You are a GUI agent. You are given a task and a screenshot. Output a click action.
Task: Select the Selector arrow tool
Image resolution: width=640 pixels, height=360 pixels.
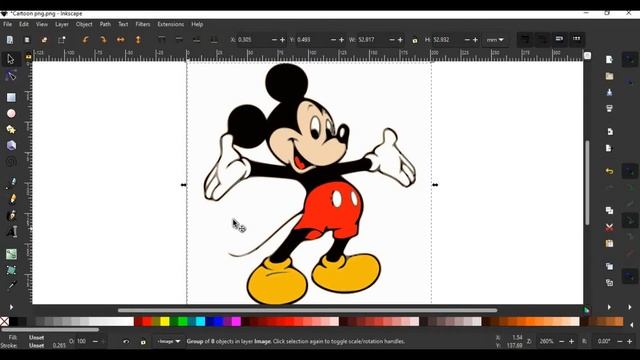pos(11,59)
